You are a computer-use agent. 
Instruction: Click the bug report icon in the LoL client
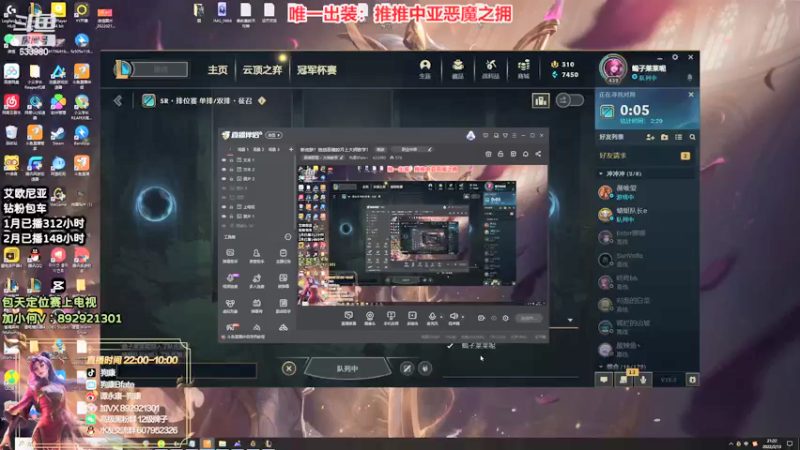coord(692,380)
